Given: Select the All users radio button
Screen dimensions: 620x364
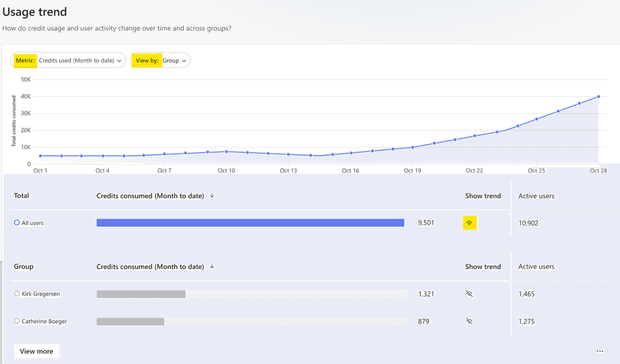Looking at the screenshot, I should tap(17, 223).
